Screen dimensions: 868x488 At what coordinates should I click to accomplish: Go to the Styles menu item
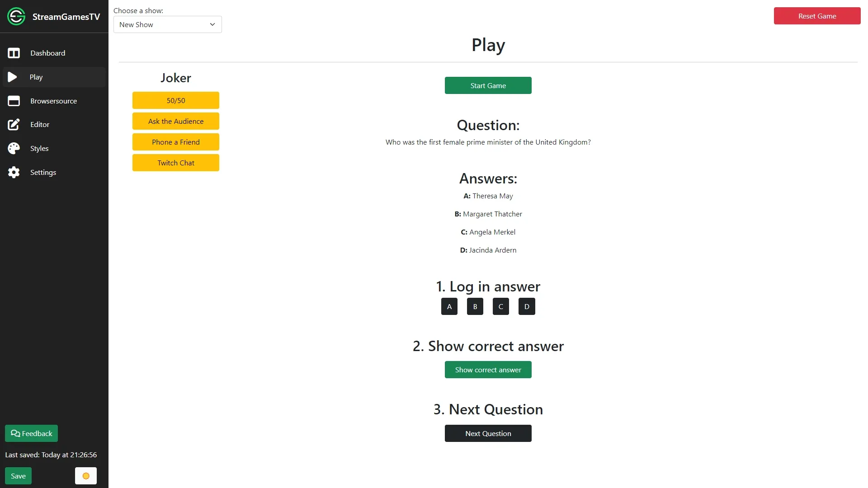(39, 149)
